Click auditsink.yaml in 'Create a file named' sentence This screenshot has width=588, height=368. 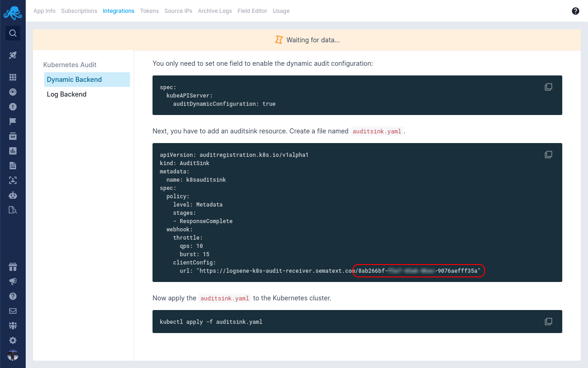[377, 132]
